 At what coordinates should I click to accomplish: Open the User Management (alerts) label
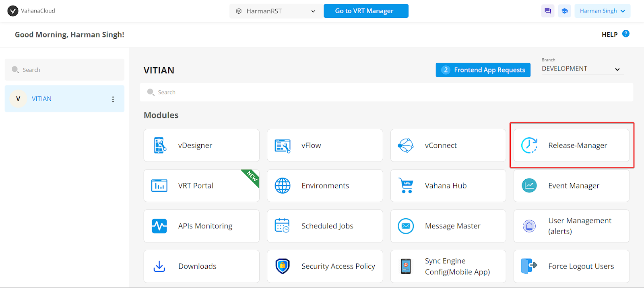[580, 226]
